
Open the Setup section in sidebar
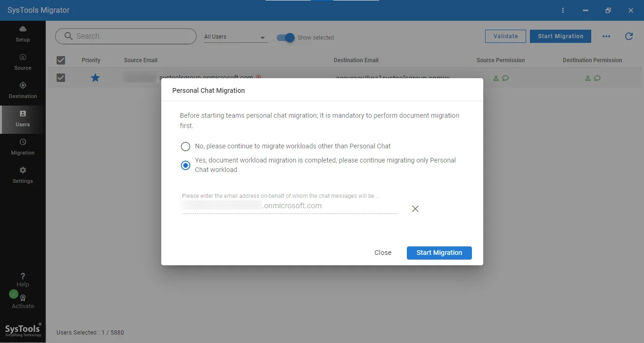click(23, 34)
